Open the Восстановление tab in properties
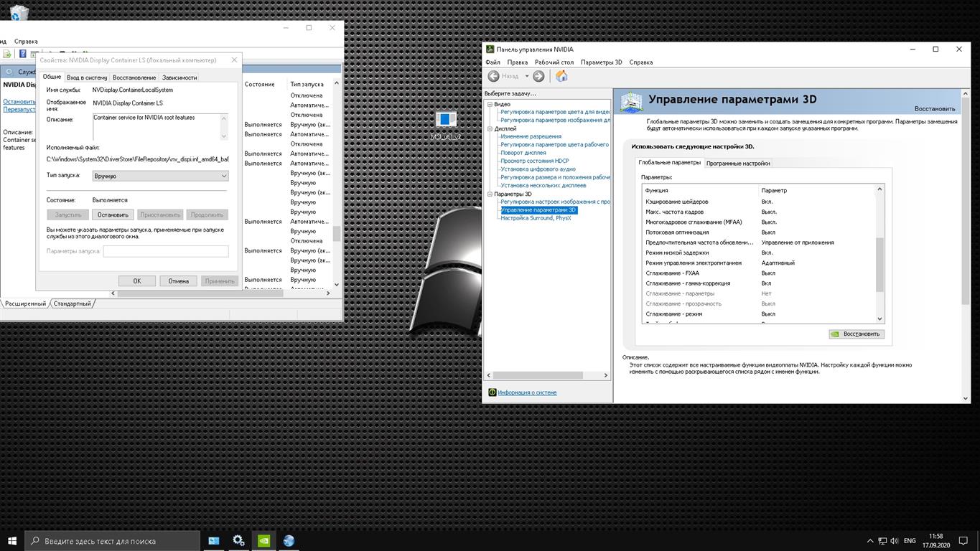 coord(134,77)
